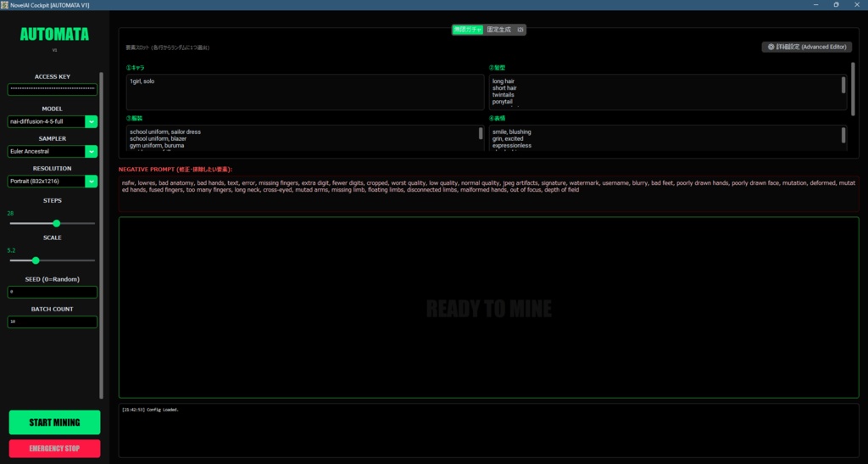Click the ①キャラ text box with 1girl, solo
Screen dimensions: 868x464
coord(305,92)
